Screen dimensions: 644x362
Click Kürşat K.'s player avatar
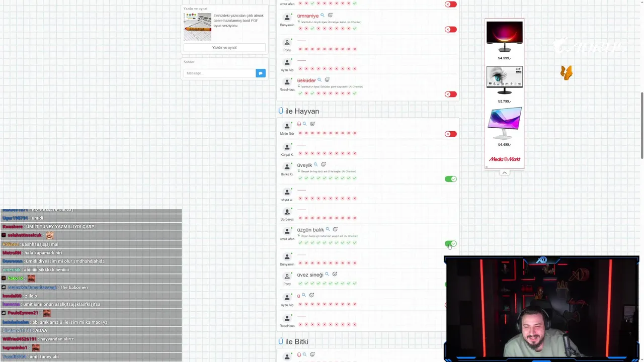coord(287,147)
